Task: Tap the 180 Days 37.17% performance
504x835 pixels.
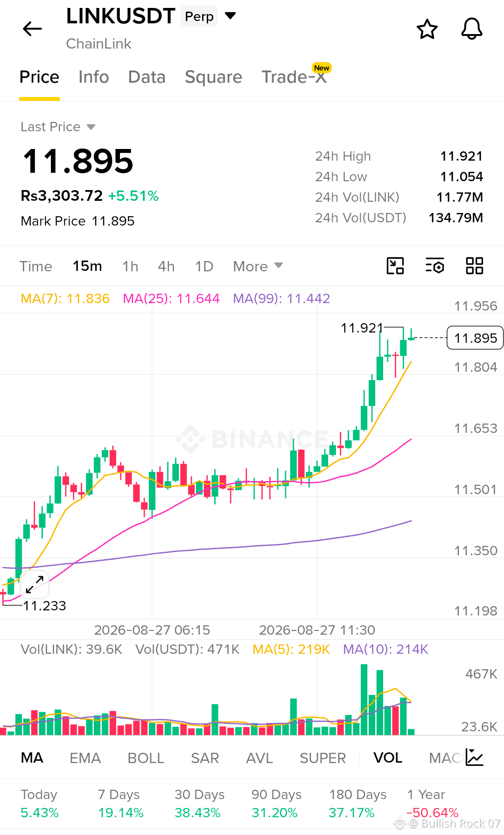Action: point(357,803)
